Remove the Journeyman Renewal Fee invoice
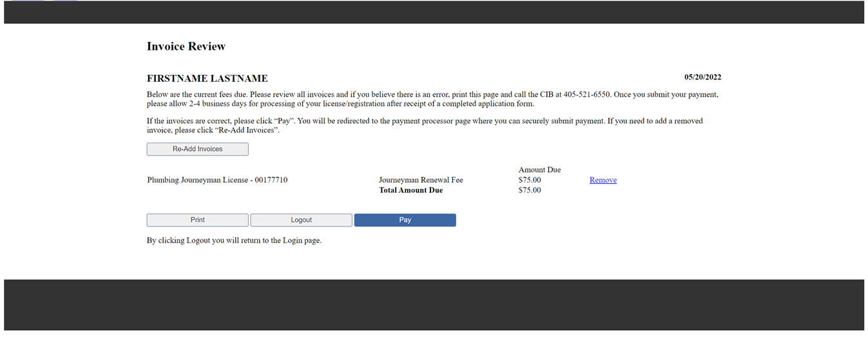 coord(603,180)
